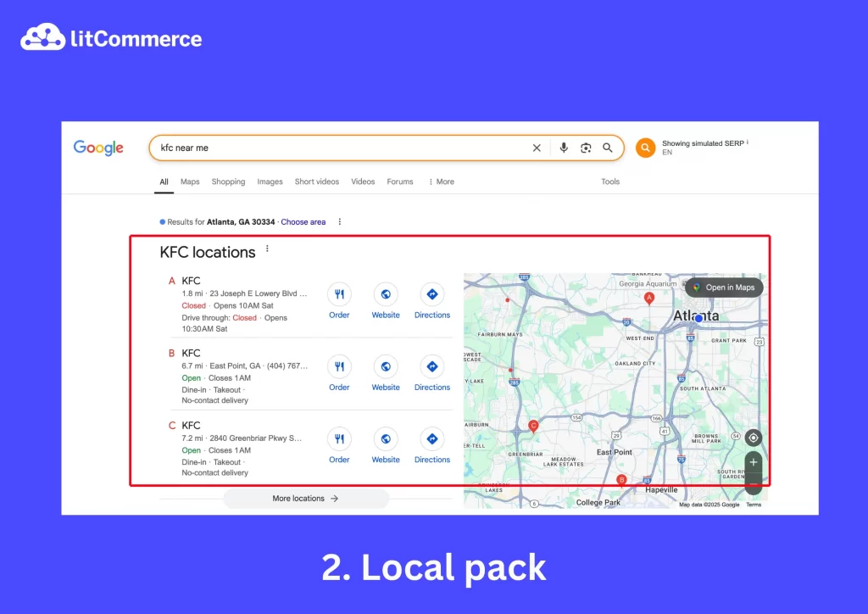Click Website globe icon for Greenbriar Pkwy KFC
Screen dimensions: 868x614
click(x=386, y=439)
